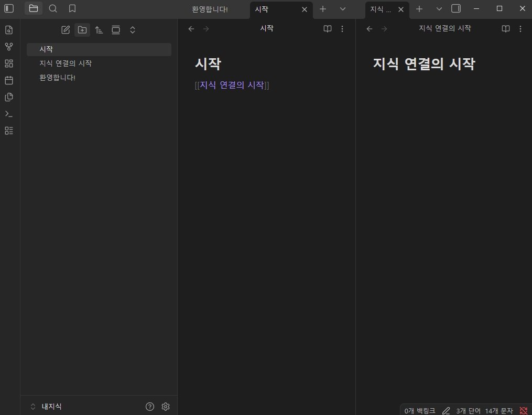The width and height of the screenshot is (532, 415).
Task: Open the help question mark icon
Action: 149,407
